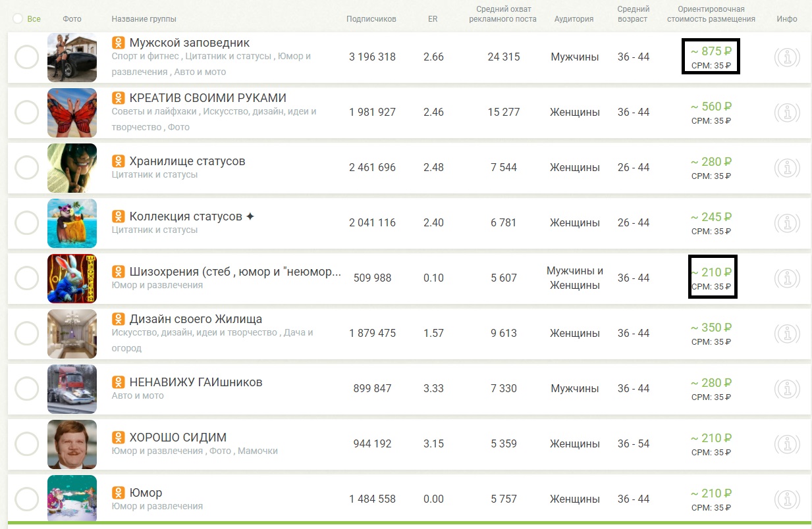Click the Мужской заповедник car thumbnail
Viewport: 812px width, 529px height.
(72, 57)
